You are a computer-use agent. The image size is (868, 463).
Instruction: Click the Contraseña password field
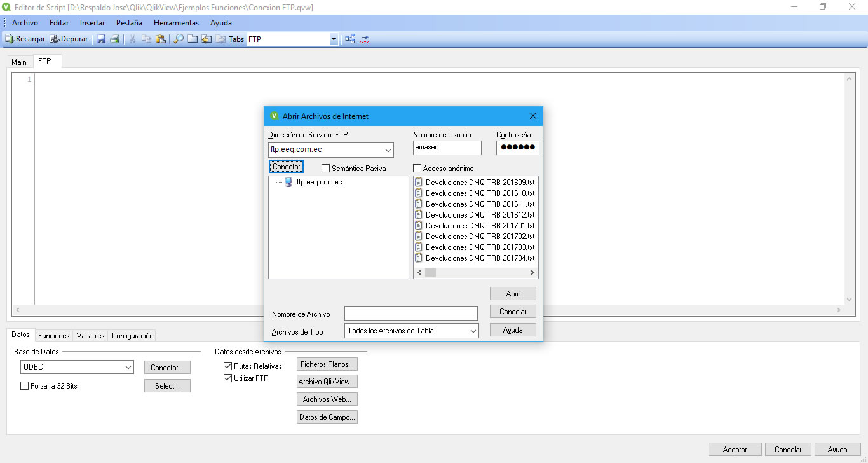(517, 148)
